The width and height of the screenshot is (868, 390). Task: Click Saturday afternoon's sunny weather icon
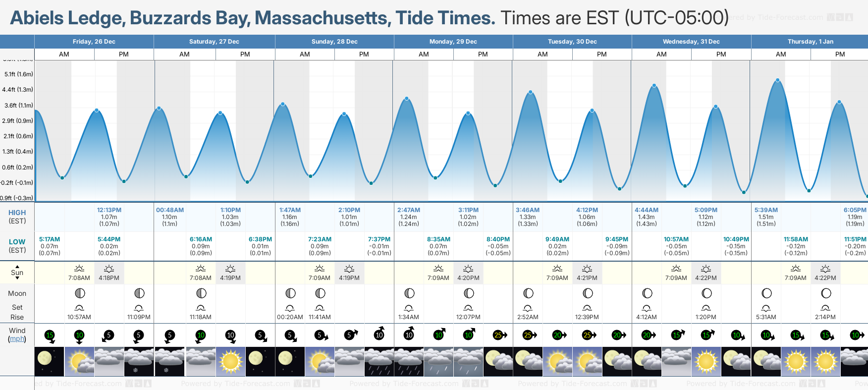click(230, 361)
